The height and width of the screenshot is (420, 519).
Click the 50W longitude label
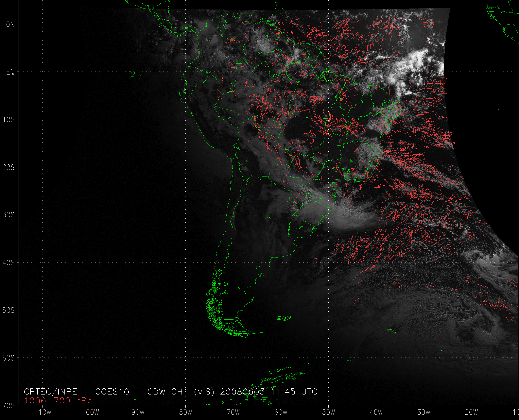(329, 412)
